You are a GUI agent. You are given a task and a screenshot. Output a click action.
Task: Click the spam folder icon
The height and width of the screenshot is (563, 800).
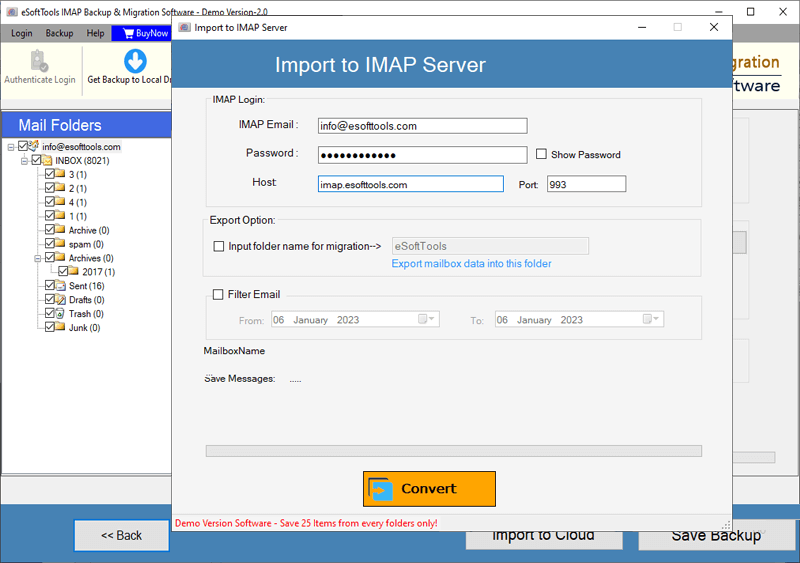point(61,243)
